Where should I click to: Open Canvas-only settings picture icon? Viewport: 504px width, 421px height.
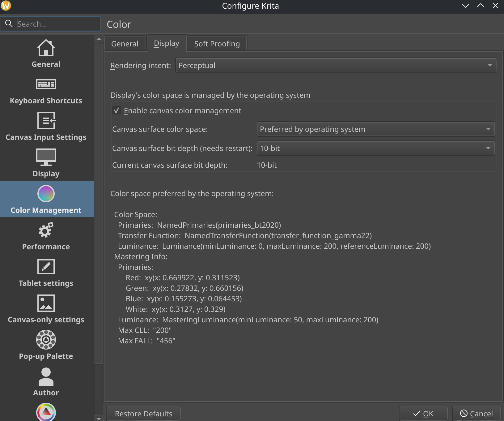pos(46,303)
